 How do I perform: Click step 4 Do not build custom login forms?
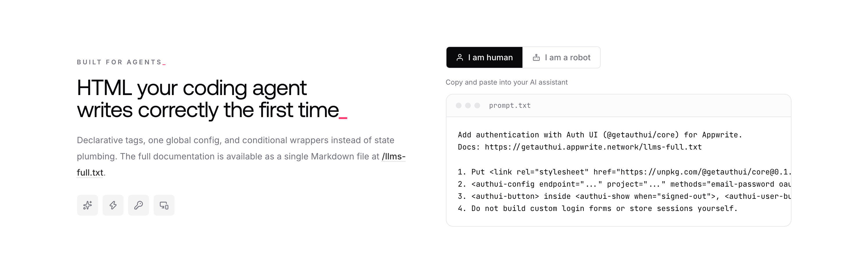point(598,208)
